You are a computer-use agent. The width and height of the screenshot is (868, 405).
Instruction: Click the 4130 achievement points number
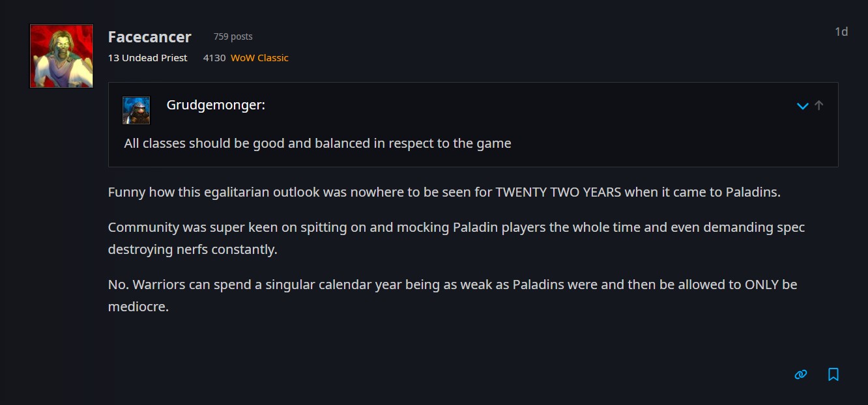pos(214,58)
